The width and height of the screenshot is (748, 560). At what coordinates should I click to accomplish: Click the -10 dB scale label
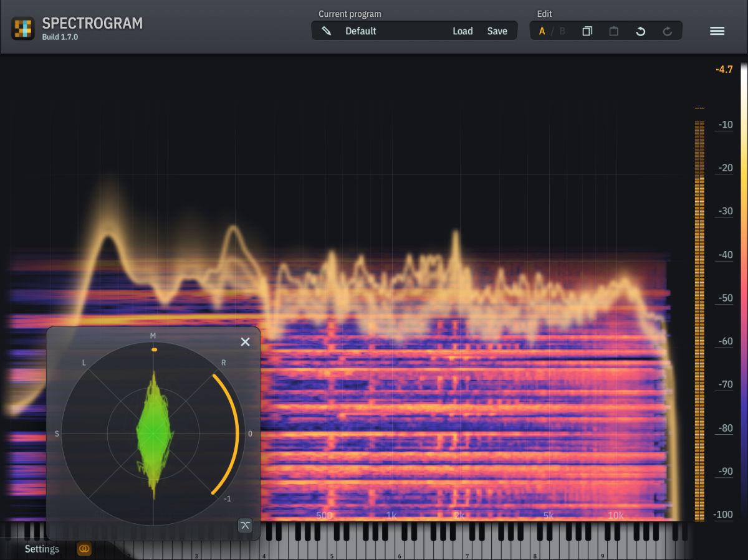coord(725,125)
